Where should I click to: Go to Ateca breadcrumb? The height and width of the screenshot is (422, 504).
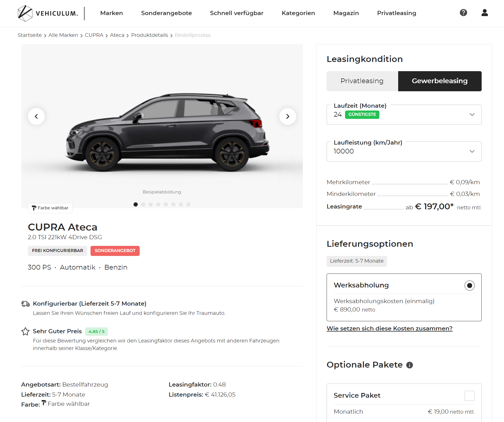(x=117, y=35)
